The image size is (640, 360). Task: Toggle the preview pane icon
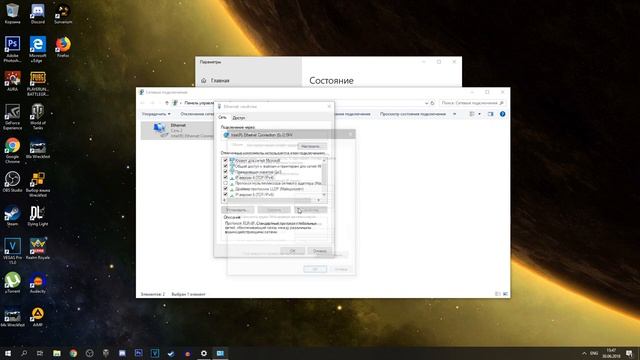point(491,114)
